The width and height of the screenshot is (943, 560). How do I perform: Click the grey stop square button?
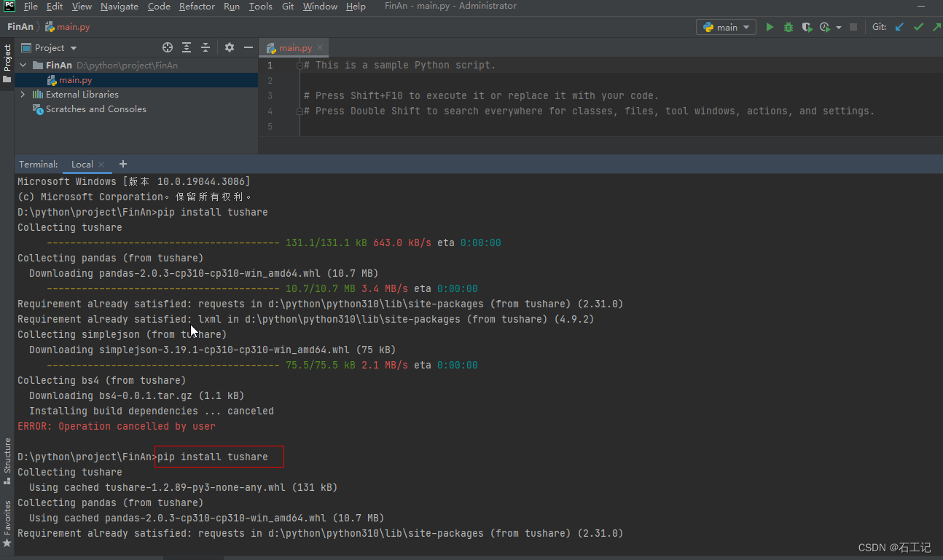[x=853, y=27]
